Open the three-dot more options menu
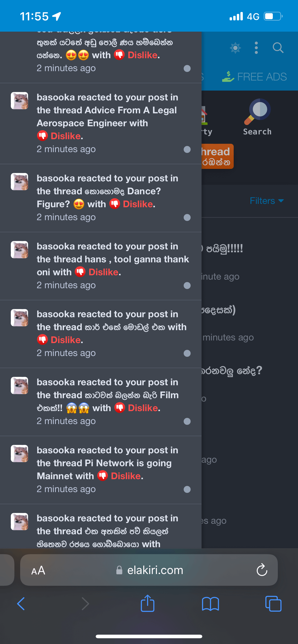The height and width of the screenshot is (644, 298). coord(256,48)
